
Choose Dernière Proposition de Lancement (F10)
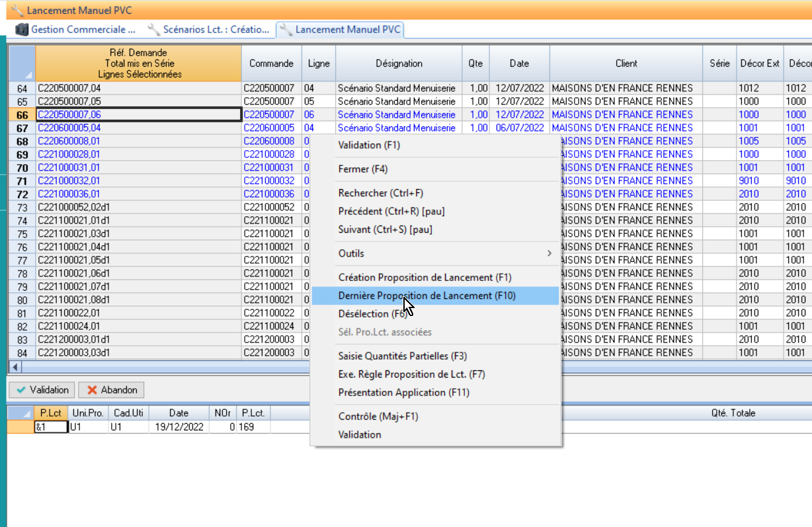(x=426, y=296)
